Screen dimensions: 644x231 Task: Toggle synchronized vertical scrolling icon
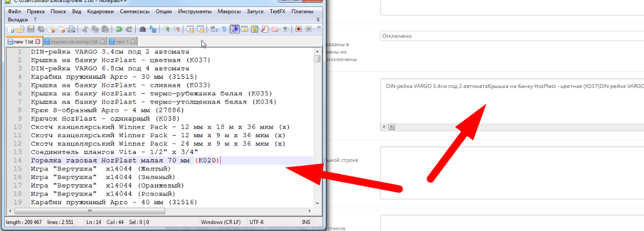191,29
